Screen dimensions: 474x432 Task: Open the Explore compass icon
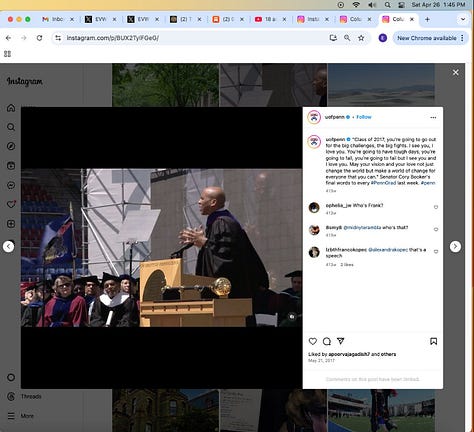tap(11, 146)
